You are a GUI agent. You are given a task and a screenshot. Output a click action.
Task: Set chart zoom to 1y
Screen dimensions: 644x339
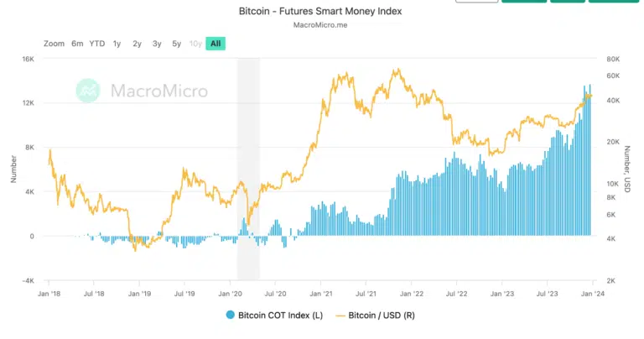(x=117, y=44)
